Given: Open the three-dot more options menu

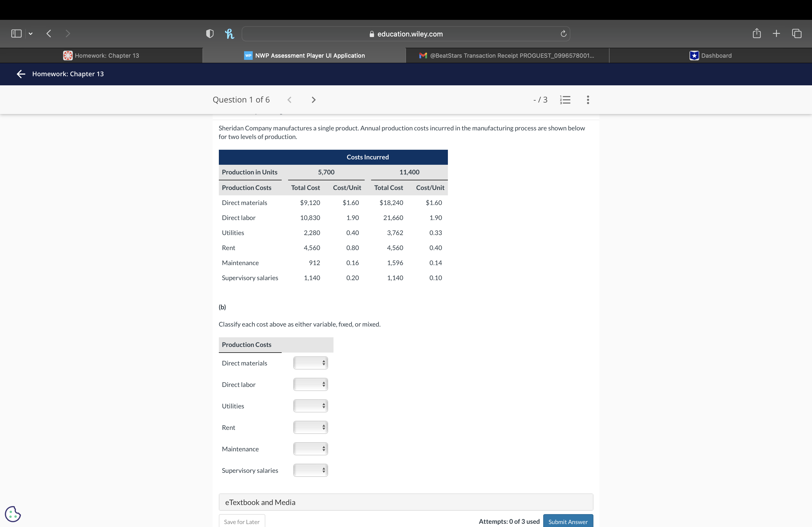Looking at the screenshot, I should pyautogui.click(x=588, y=100).
